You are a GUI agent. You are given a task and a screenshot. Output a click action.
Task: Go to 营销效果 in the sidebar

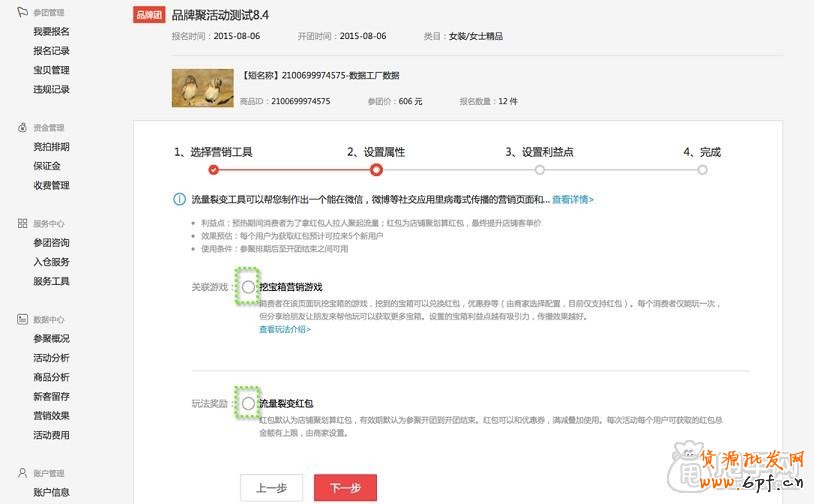pos(51,416)
